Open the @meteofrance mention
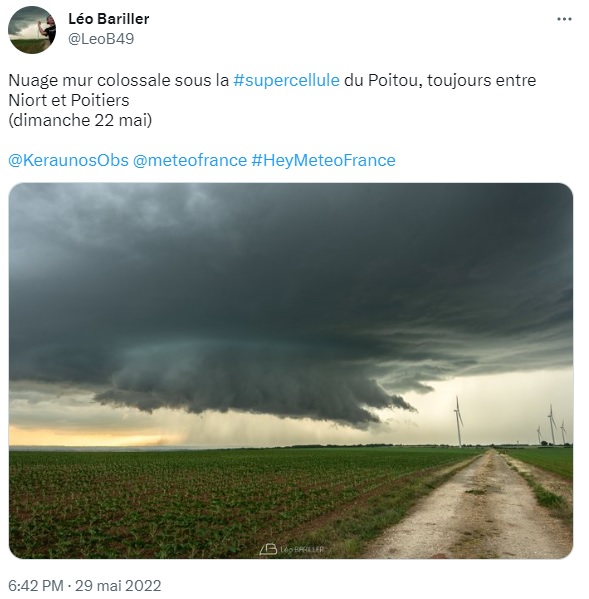The height and width of the screenshot is (599, 589). click(x=190, y=160)
